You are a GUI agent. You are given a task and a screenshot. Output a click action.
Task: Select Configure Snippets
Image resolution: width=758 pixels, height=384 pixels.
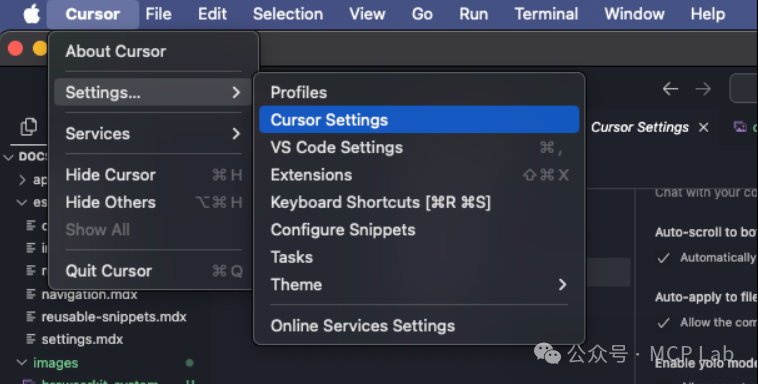[x=419, y=230]
